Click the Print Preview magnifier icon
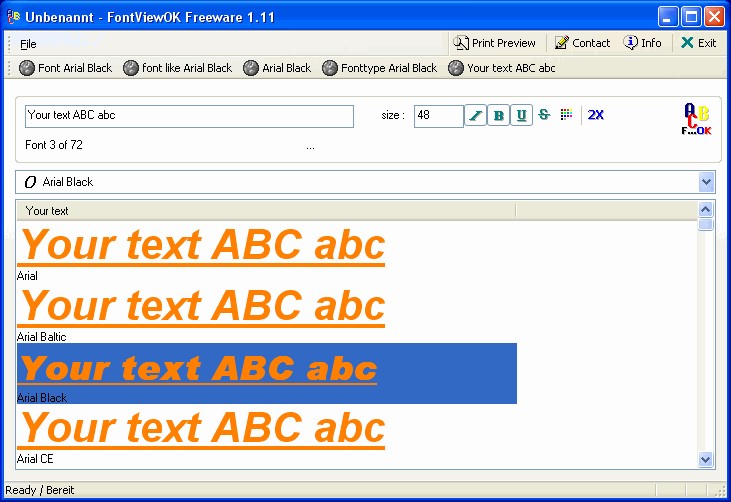Screen dimensions: 731x502 461,43
